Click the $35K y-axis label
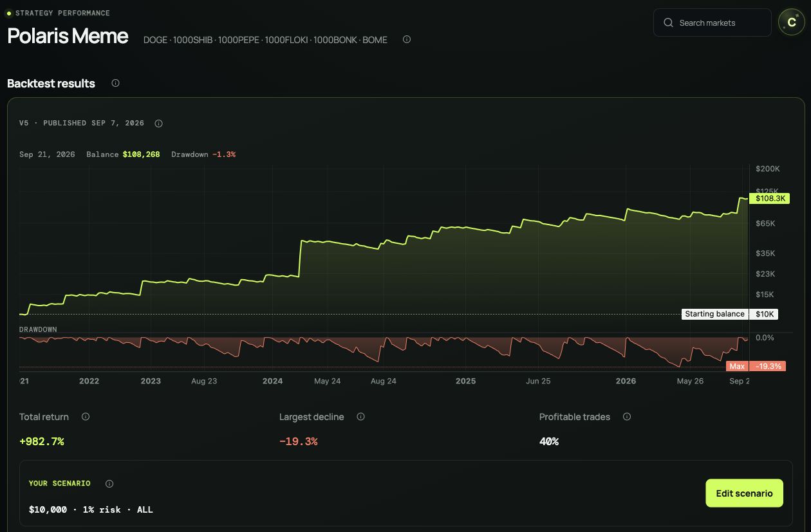The image size is (811, 532). click(766, 253)
